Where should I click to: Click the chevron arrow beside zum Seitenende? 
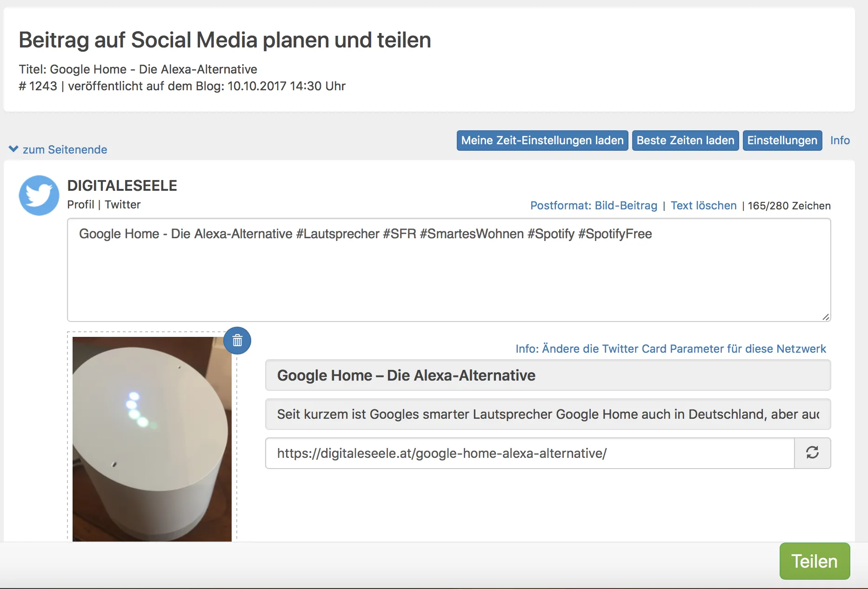(x=13, y=149)
